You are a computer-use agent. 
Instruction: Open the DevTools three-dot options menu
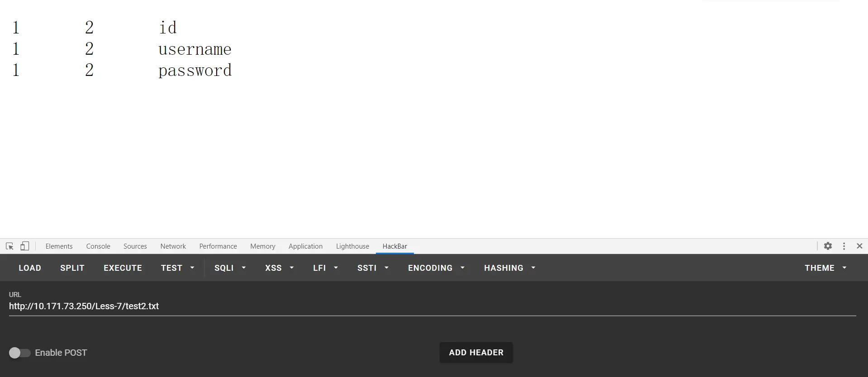[844, 246]
